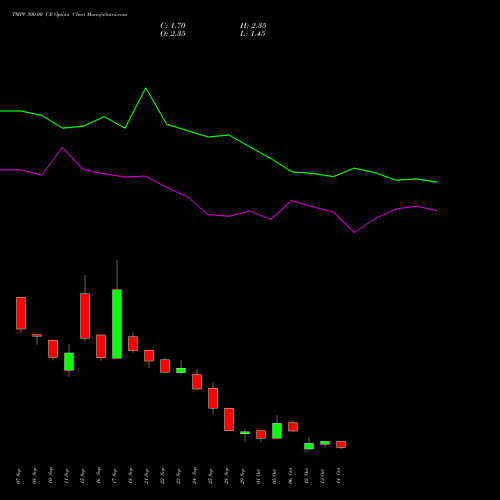The height and width of the screenshot is (500, 500).
Task: Click the '06 Oct' date axis label
Action: click(291, 476)
